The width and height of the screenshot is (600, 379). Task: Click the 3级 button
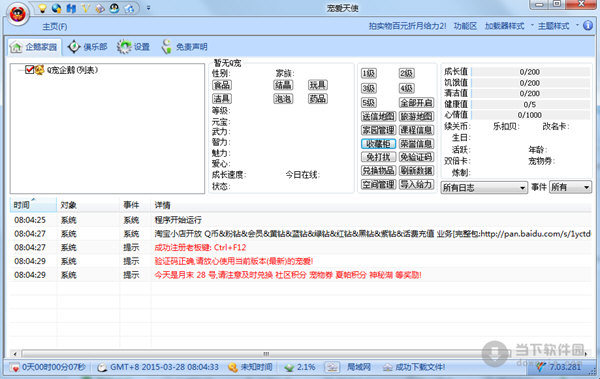[x=369, y=88]
